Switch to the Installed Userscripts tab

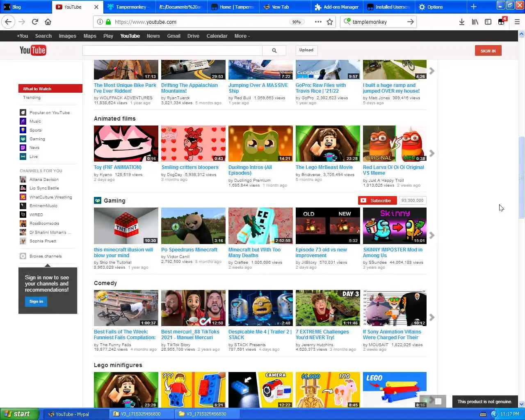click(388, 7)
